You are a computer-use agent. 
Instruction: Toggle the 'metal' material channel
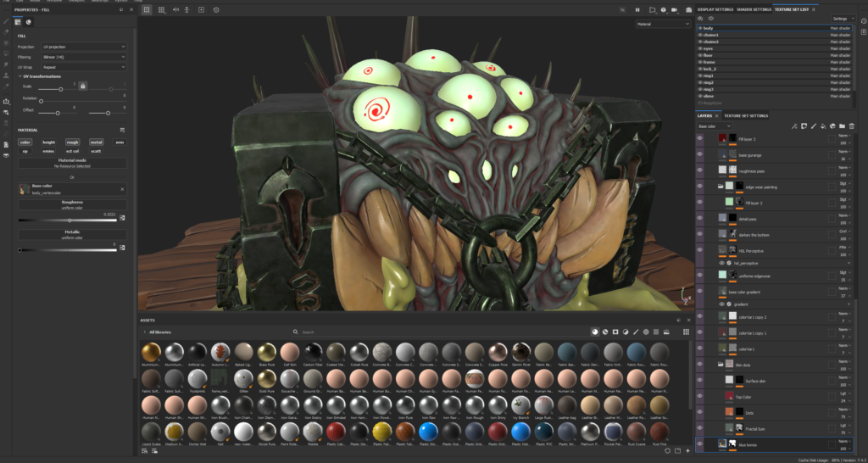point(96,142)
